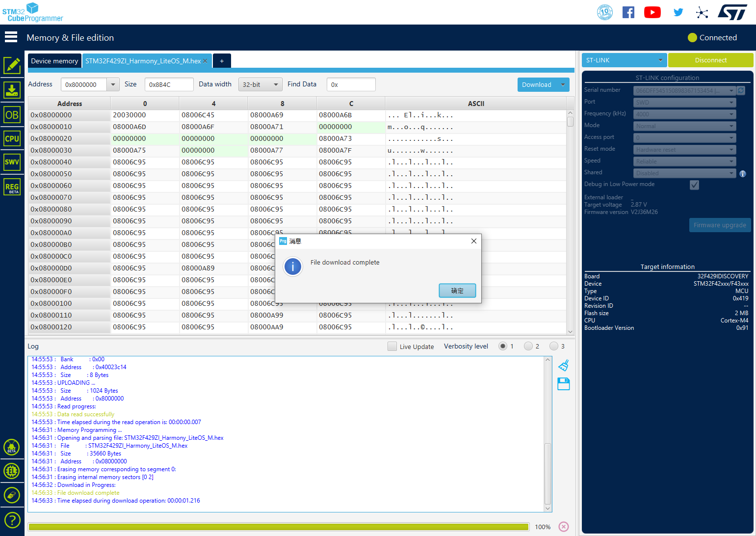Image resolution: width=756 pixels, height=536 pixels.
Task: Click the Disconnect button
Action: point(711,60)
